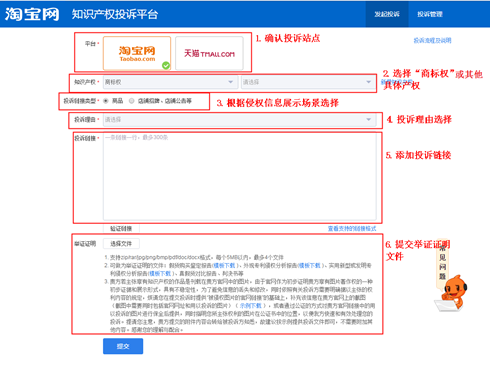The width and height of the screenshot is (490, 375).
Task: Click the blue 提交 button
Action: click(x=123, y=346)
